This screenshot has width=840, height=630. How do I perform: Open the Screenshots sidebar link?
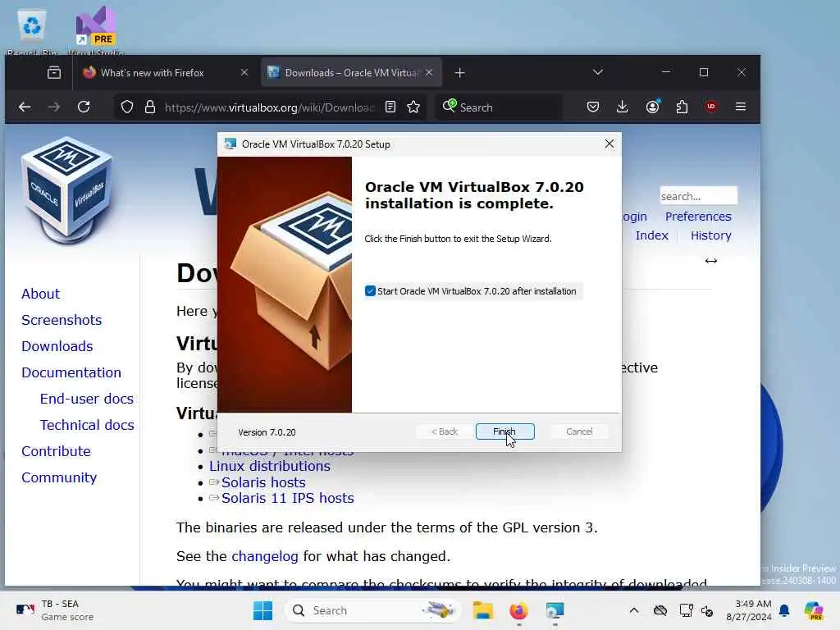pos(62,320)
